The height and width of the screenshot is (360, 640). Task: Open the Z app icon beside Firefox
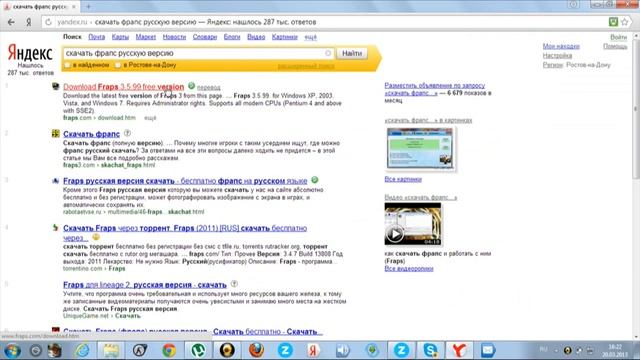click(x=285, y=350)
